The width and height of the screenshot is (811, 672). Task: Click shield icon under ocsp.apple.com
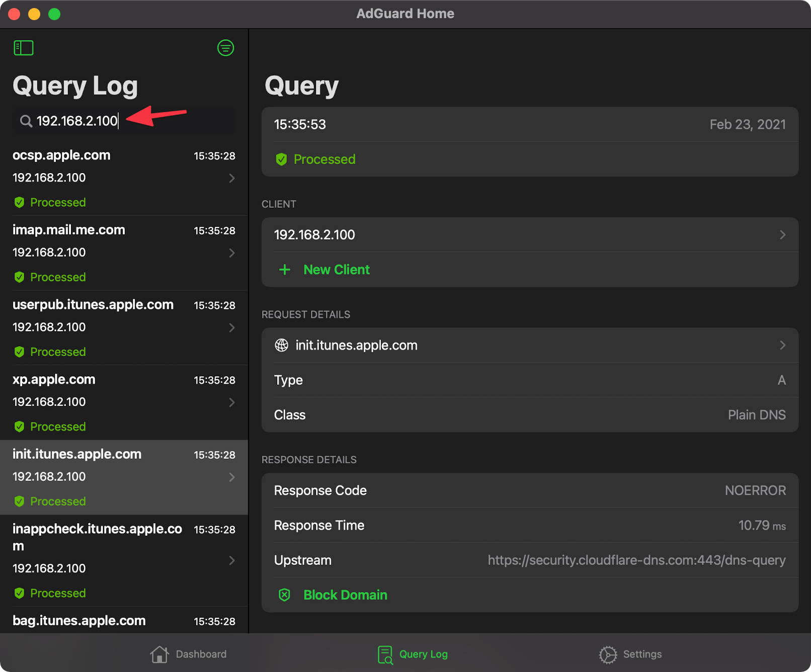(x=19, y=202)
